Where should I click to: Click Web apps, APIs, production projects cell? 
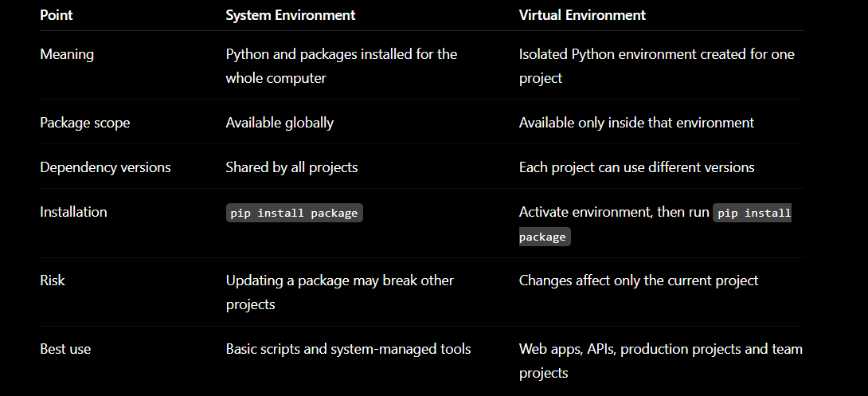[661, 361]
